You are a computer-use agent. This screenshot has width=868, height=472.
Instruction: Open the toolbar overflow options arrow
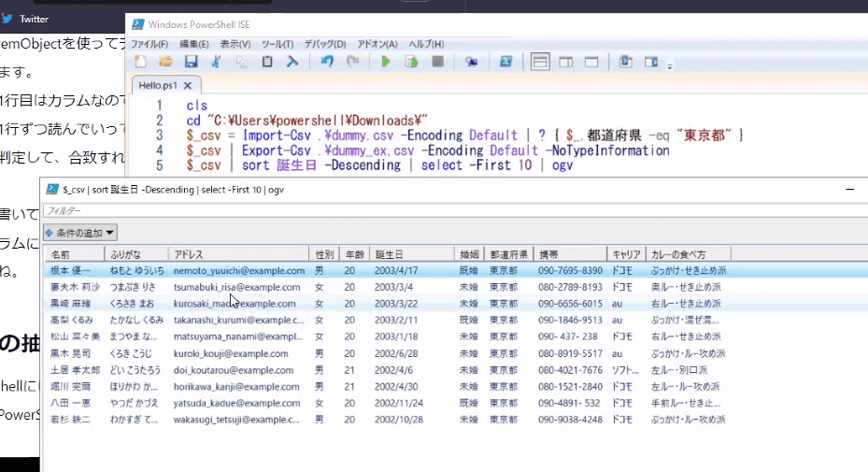tap(669, 66)
